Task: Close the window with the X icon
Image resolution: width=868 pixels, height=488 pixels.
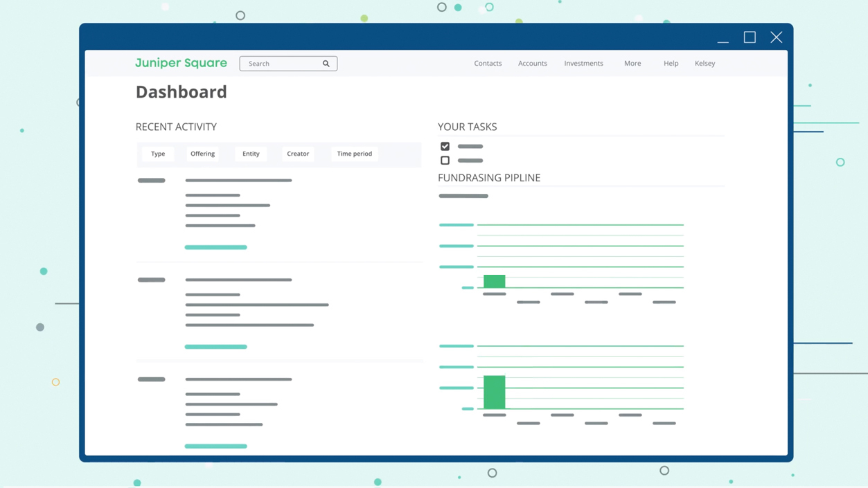Action: (x=776, y=37)
